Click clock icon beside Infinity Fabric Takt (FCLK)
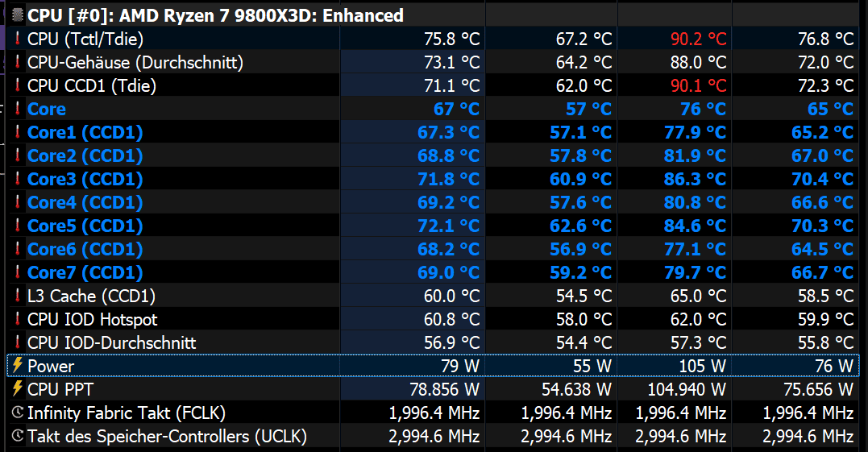Image resolution: width=868 pixels, height=452 pixels. [18, 413]
